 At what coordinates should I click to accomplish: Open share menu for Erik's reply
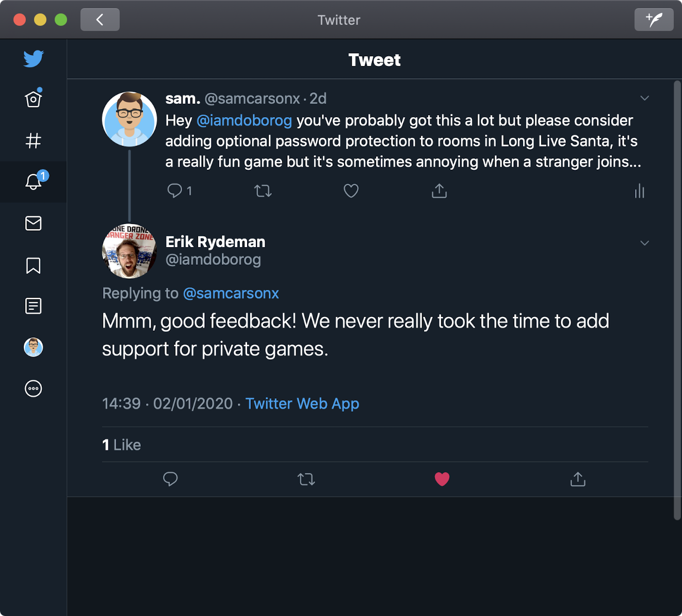click(578, 479)
